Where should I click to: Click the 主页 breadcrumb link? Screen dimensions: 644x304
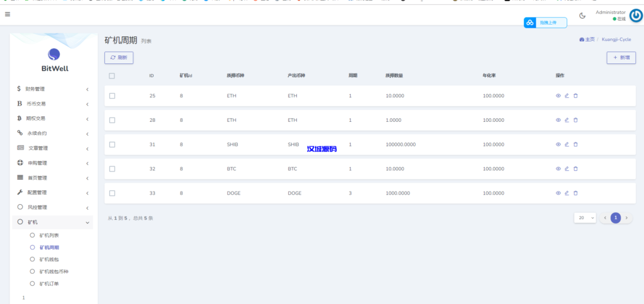click(x=587, y=40)
